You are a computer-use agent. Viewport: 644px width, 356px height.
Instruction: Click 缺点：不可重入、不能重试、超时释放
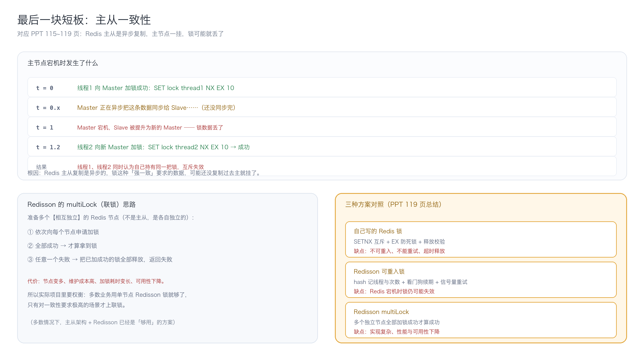pyautogui.click(x=399, y=251)
